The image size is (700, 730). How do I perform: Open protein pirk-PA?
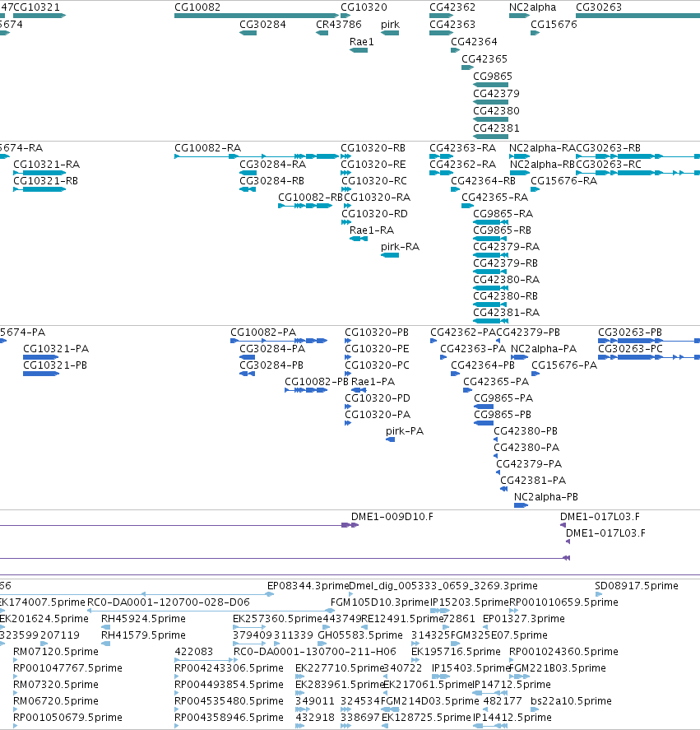pos(391,439)
